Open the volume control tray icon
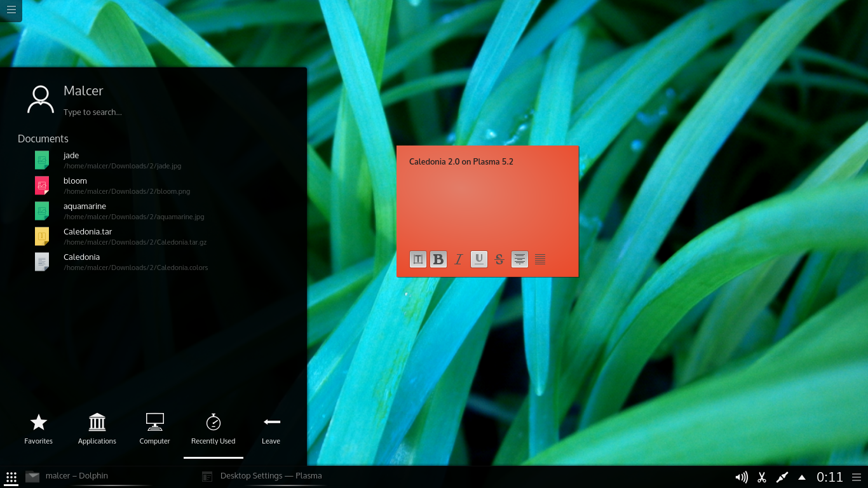Viewport: 868px width, 488px height. pos(741,477)
